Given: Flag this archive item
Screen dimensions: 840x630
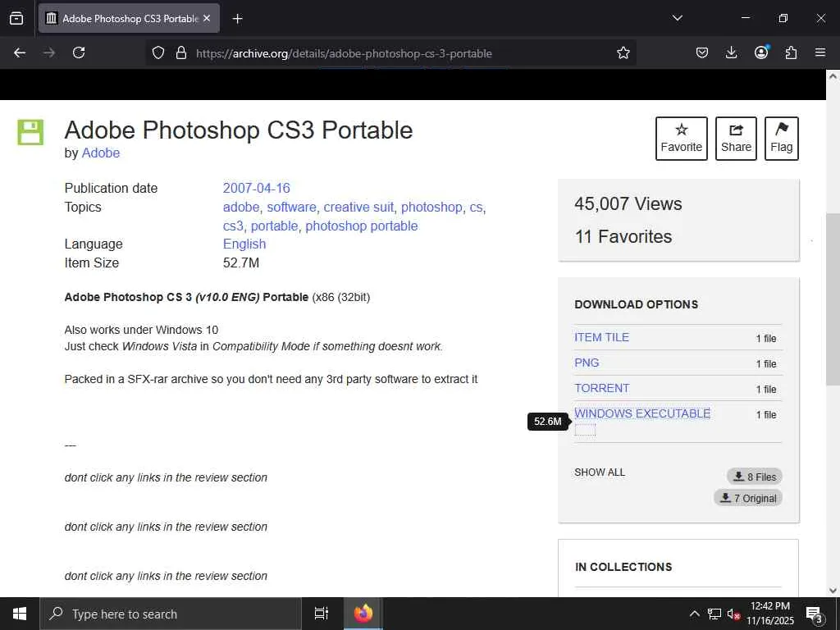Looking at the screenshot, I should tap(782, 139).
